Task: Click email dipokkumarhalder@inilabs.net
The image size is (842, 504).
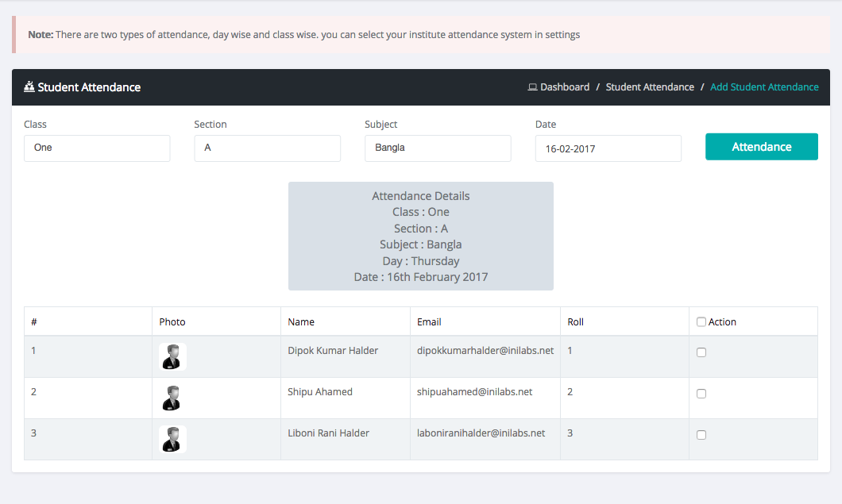Action: click(x=485, y=351)
